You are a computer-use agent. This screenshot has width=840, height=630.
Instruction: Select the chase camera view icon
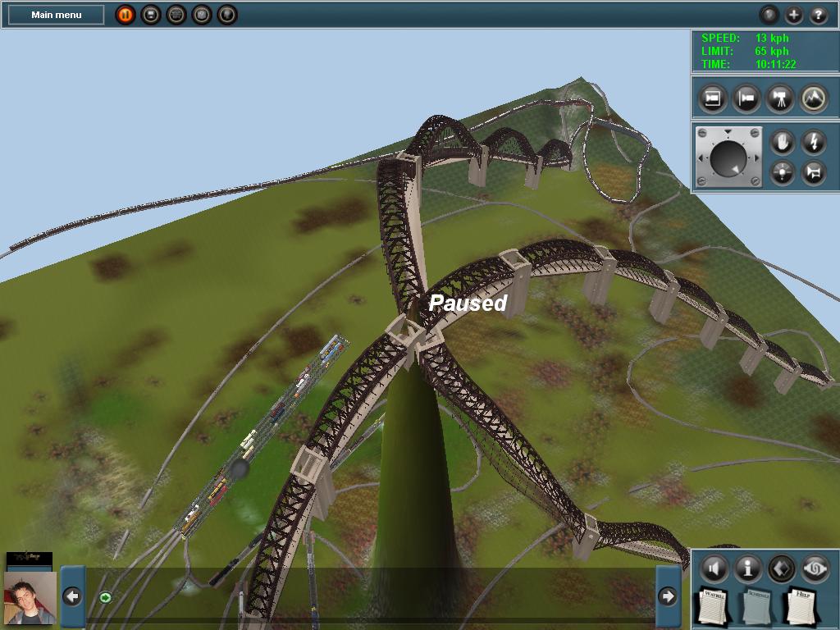pos(746,98)
